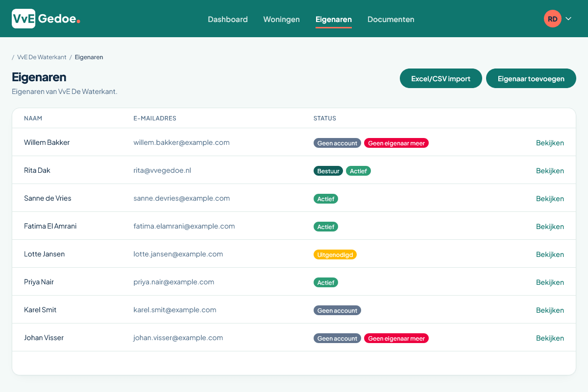Click the STATUS column header
The image size is (588, 392).
click(x=325, y=118)
